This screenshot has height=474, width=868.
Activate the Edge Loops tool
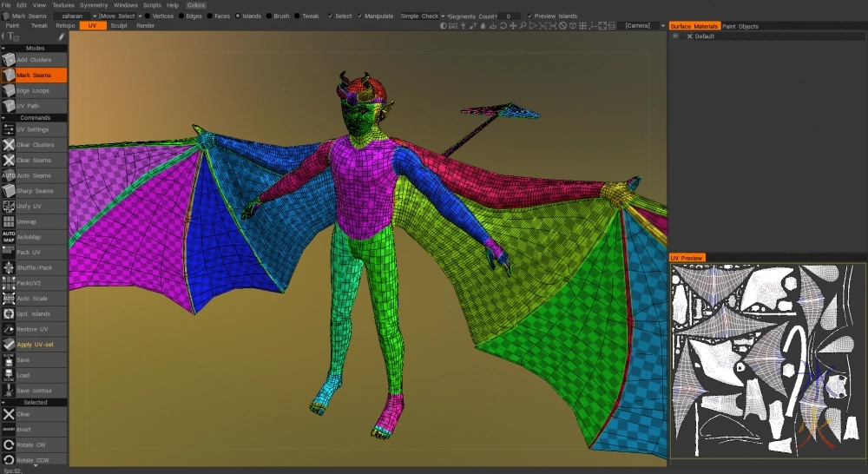point(34,90)
